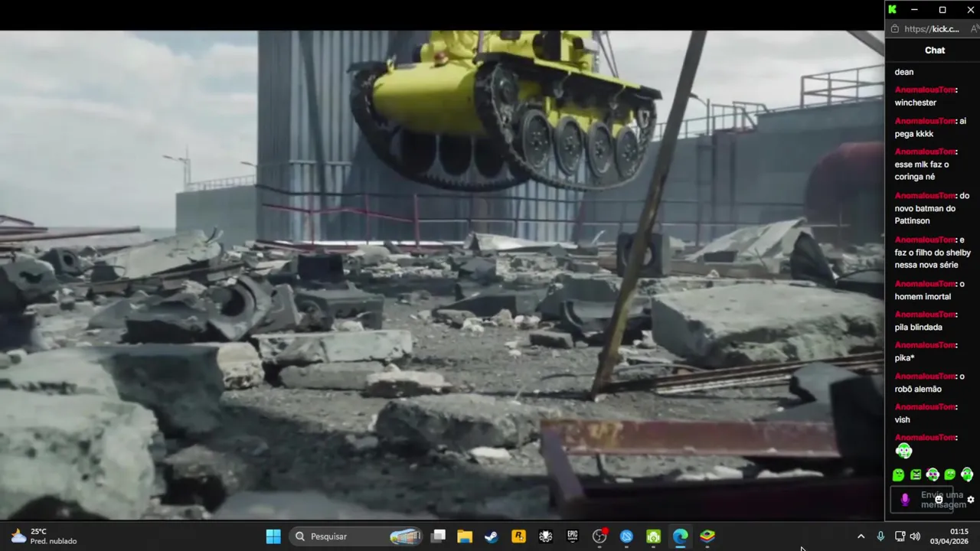
Task: Click the video stream player area
Action: (442, 275)
